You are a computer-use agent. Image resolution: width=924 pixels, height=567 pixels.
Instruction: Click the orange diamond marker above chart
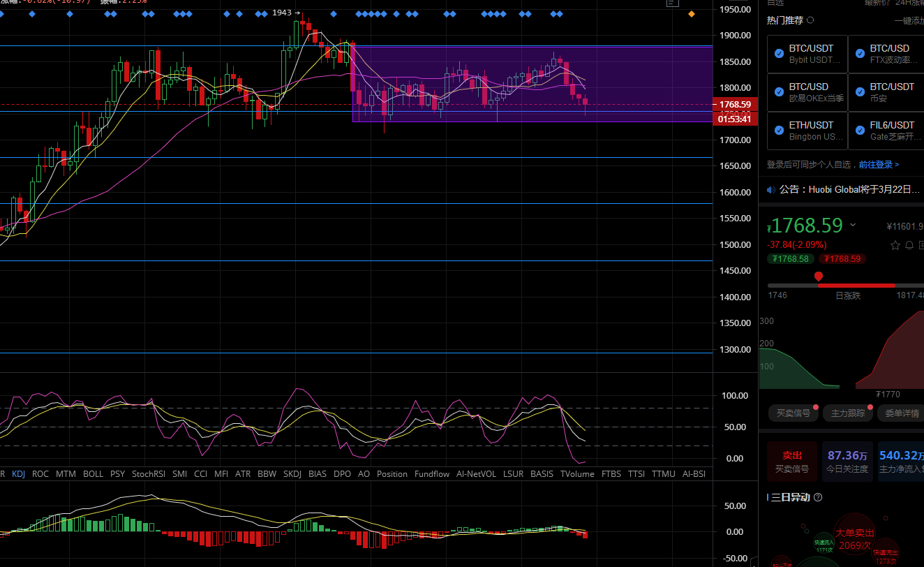692,14
